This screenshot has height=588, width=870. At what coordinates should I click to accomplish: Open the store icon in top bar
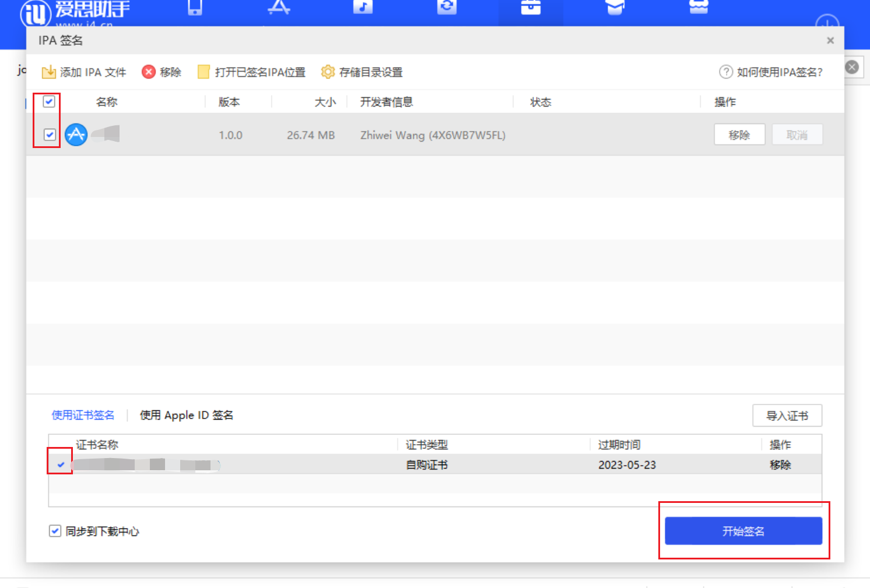click(x=699, y=7)
